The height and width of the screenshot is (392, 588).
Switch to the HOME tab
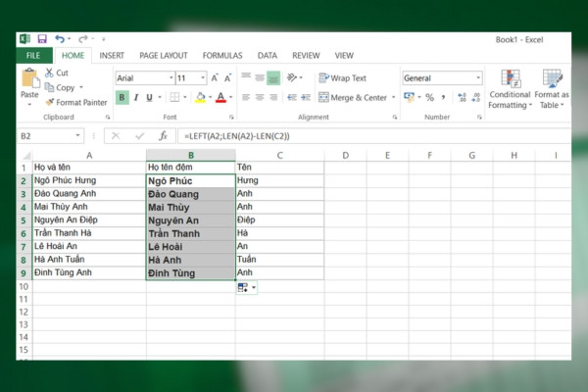(73, 56)
